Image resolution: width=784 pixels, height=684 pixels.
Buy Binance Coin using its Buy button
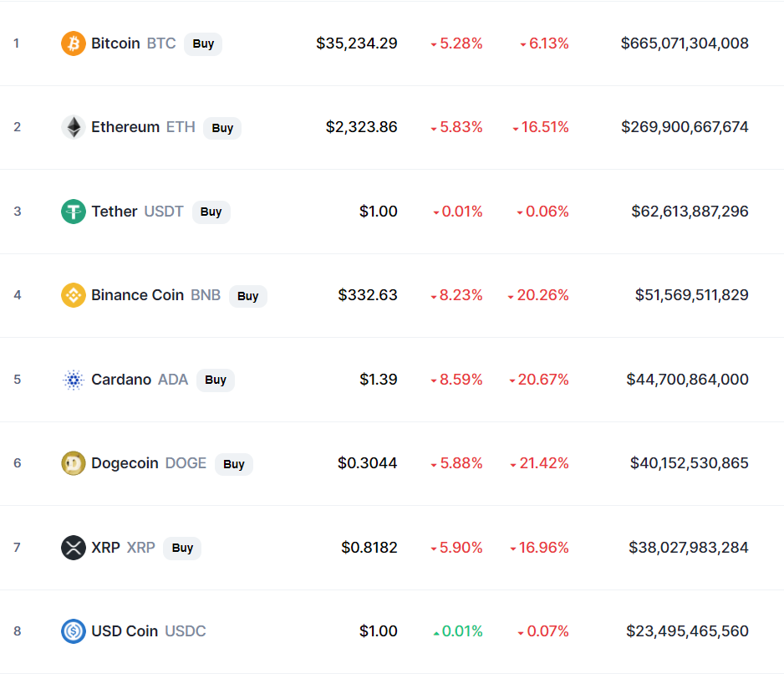[248, 296]
